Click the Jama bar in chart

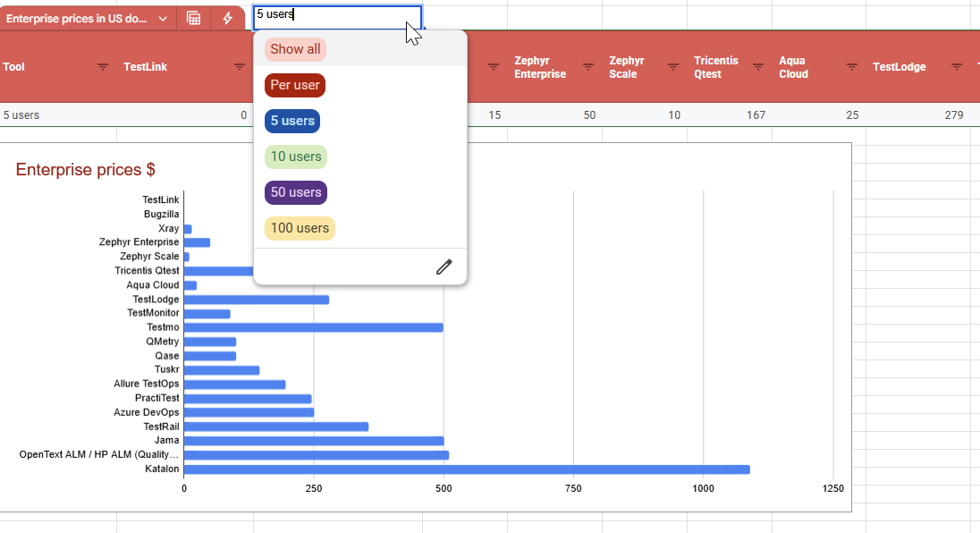(x=314, y=441)
